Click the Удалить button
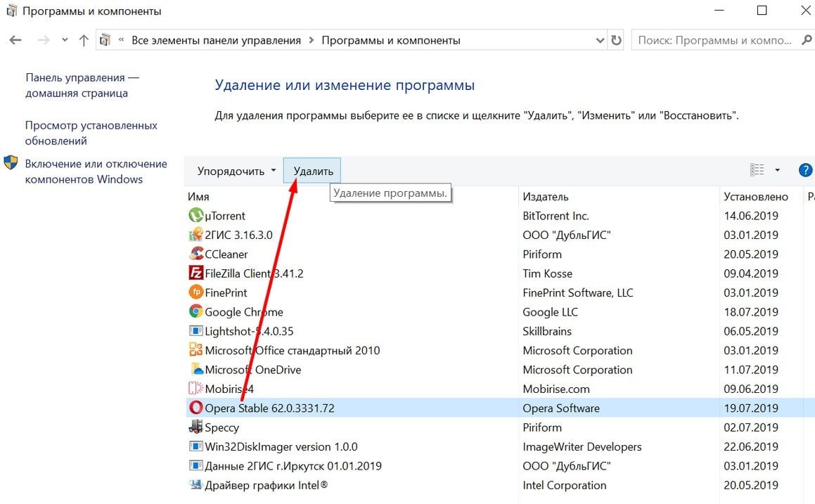Screen dimensions: 815x504 coord(312,171)
